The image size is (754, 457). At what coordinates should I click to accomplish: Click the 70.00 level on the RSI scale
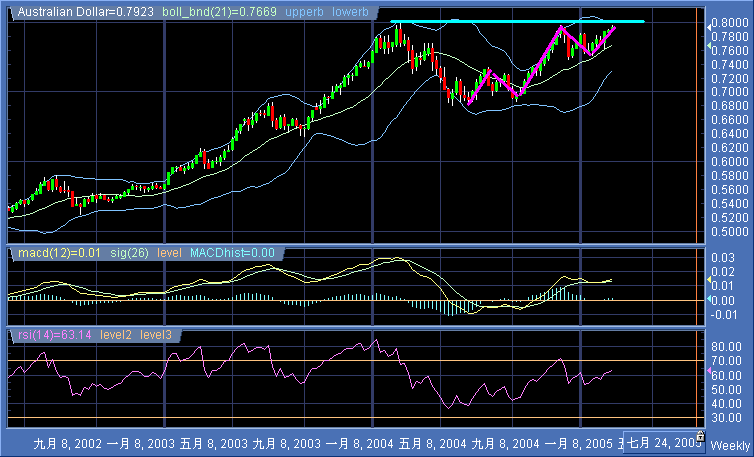click(x=724, y=360)
